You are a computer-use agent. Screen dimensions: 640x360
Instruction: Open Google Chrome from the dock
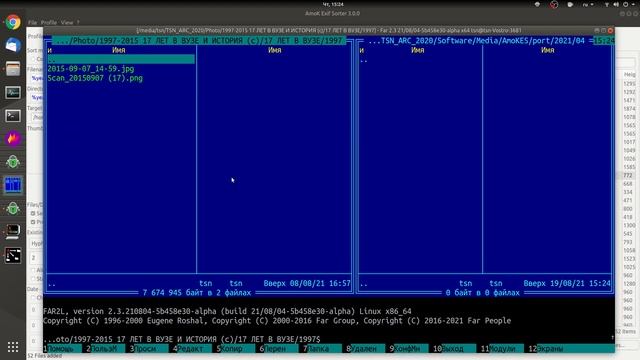pyautogui.click(x=13, y=22)
